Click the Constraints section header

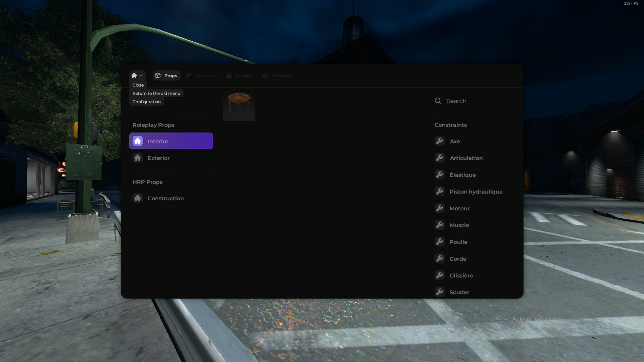click(x=451, y=125)
